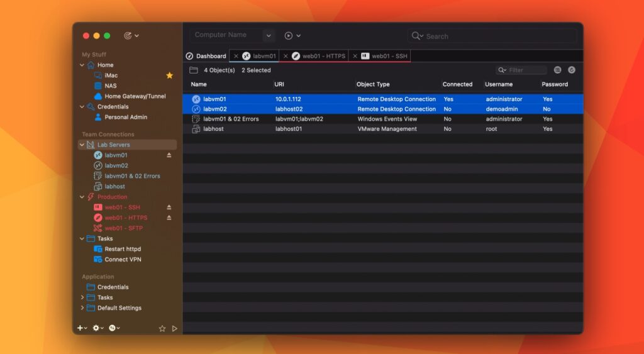The image size is (644, 354).
Task: Click the gold favorite star beside iMac
Action: [169, 75]
